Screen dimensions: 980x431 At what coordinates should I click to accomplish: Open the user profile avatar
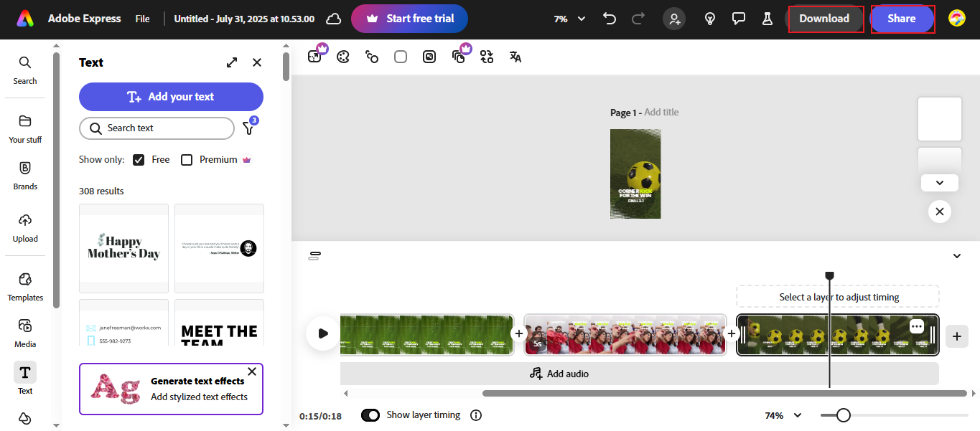click(956, 19)
